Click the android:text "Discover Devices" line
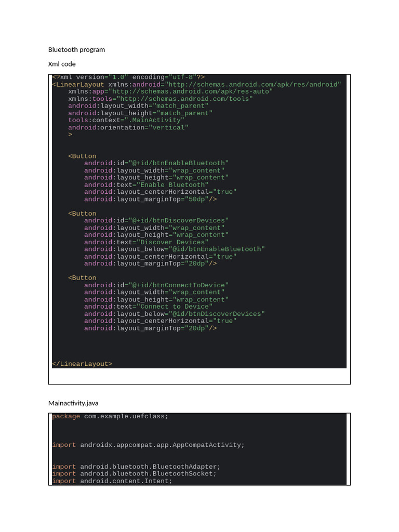Screen dimensions: 399x532 146,242
